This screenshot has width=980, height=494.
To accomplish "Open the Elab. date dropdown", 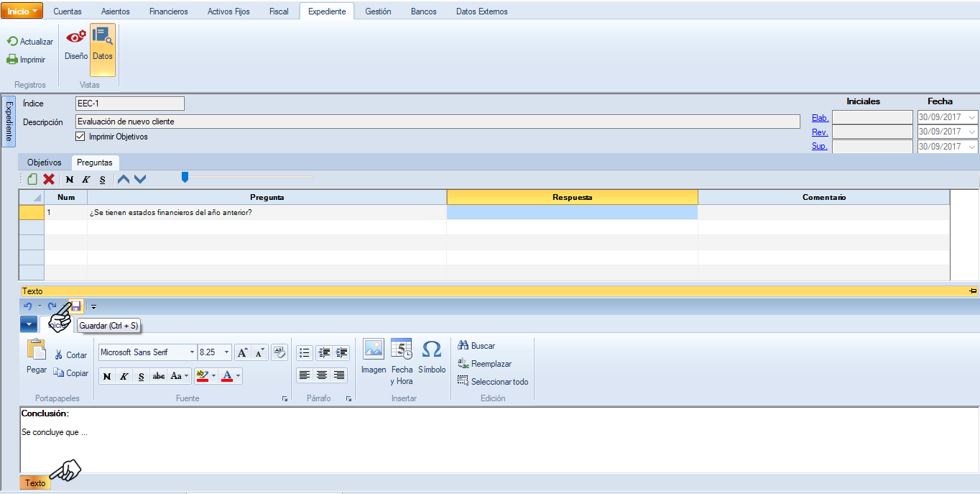I will coord(972,117).
